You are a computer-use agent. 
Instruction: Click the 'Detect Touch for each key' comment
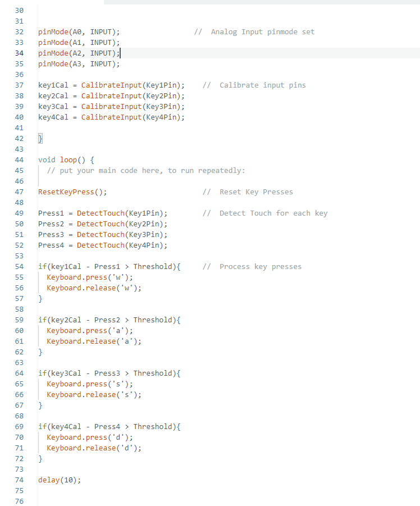coord(265,213)
